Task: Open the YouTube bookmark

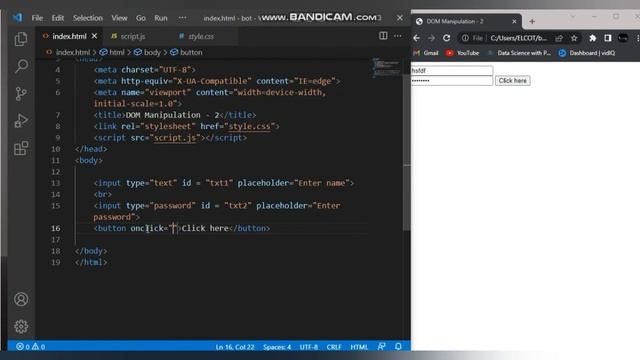Action: point(463,53)
